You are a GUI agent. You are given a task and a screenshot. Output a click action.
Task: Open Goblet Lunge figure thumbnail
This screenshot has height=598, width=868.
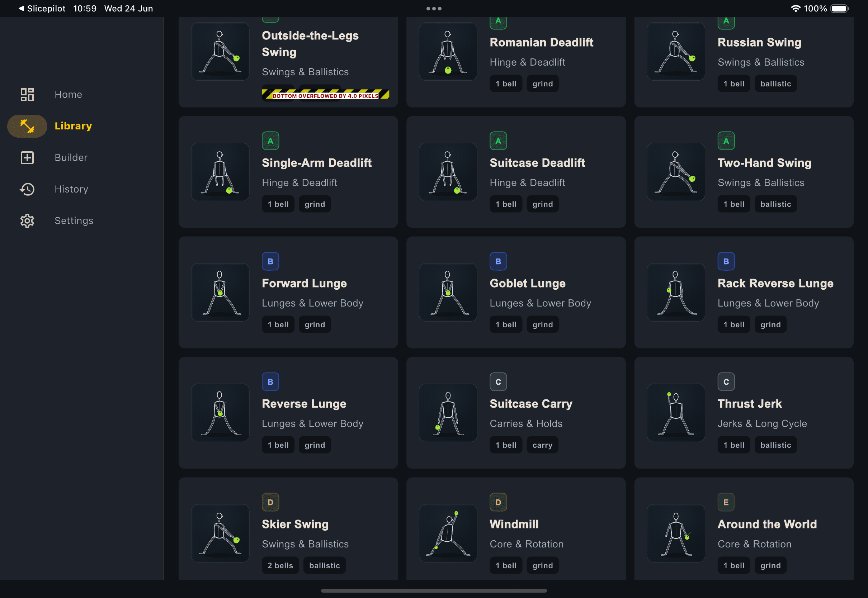[448, 292]
